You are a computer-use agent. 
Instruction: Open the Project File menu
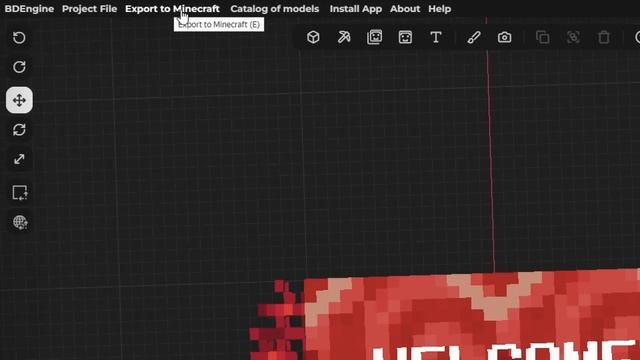89,9
